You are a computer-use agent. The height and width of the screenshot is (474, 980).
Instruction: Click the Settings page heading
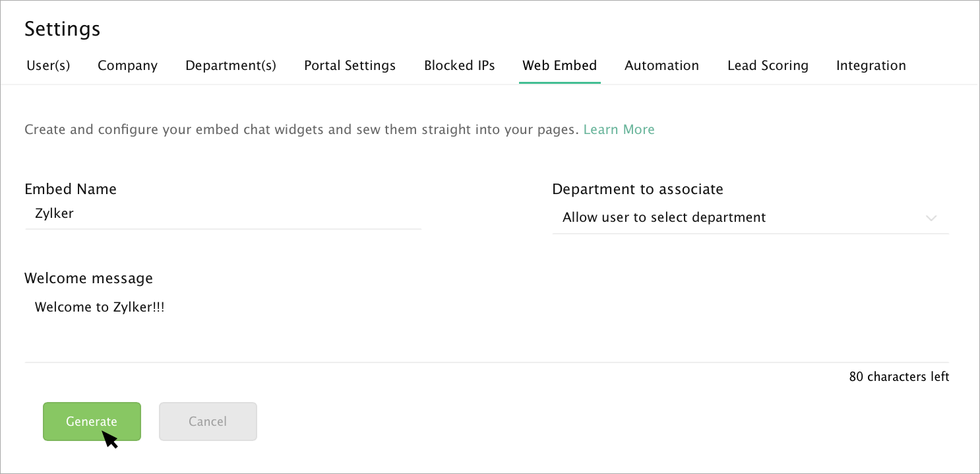pos(62,29)
